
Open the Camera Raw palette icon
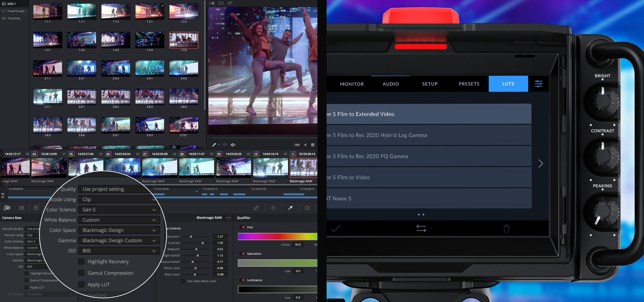[7, 208]
